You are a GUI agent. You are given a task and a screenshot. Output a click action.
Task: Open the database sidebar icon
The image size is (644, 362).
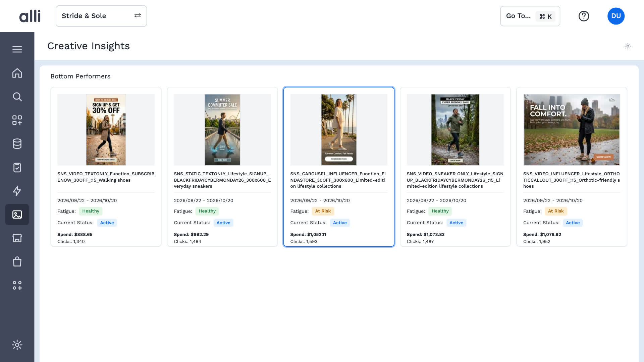pos(17,144)
